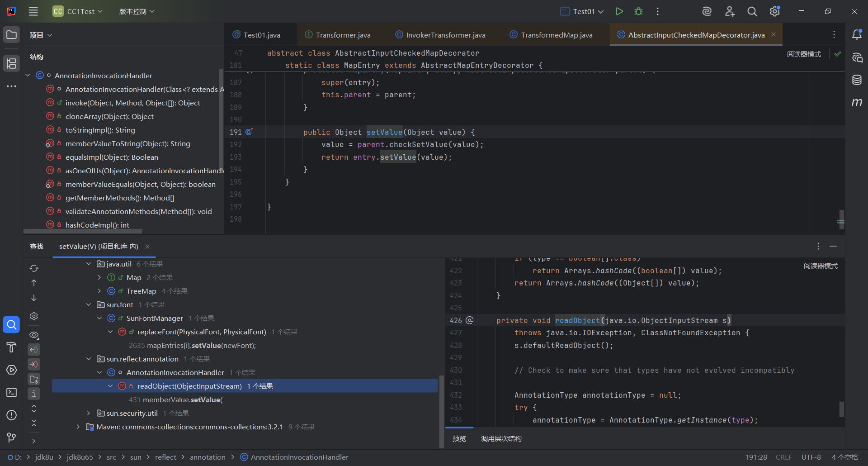Viewport: 868px width, 466px height.
Task: Click the Structure panel horizontal scrollbar
Action: click(x=83, y=231)
